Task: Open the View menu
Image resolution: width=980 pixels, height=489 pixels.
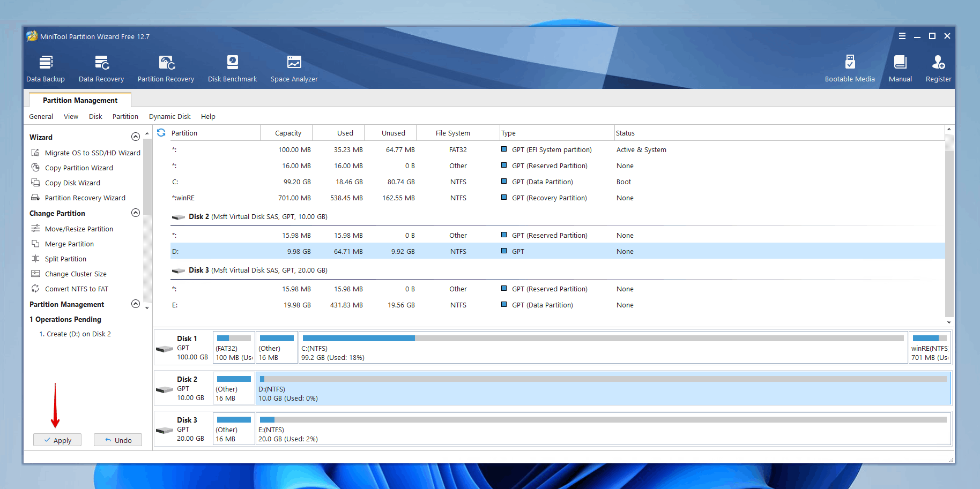Action: [x=71, y=116]
